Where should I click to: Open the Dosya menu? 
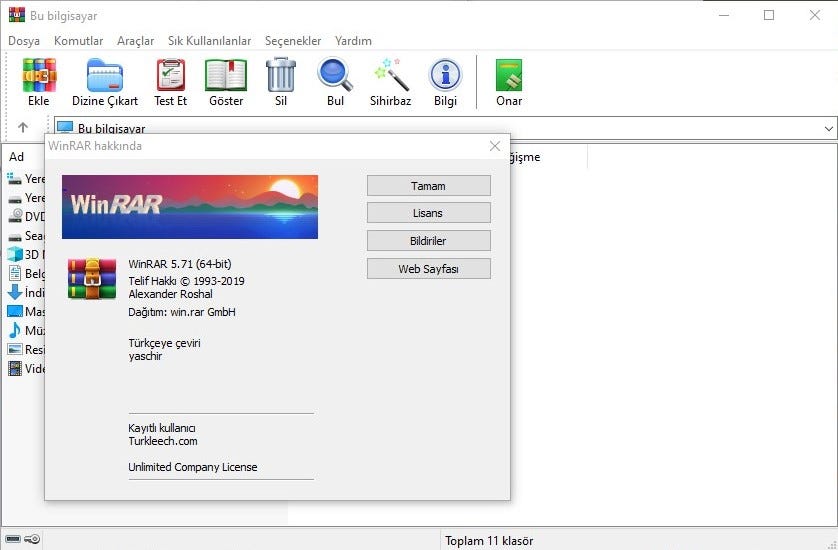coord(24,41)
